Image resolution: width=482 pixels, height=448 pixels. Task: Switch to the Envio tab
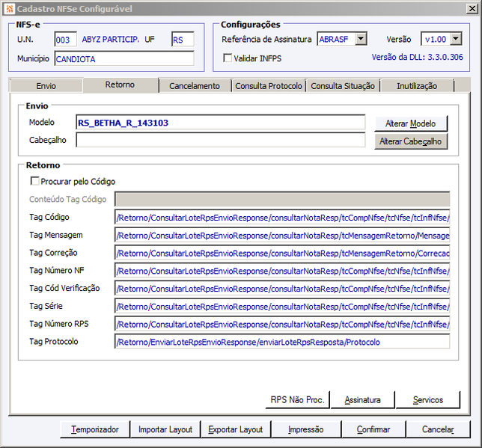coord(46,86)
